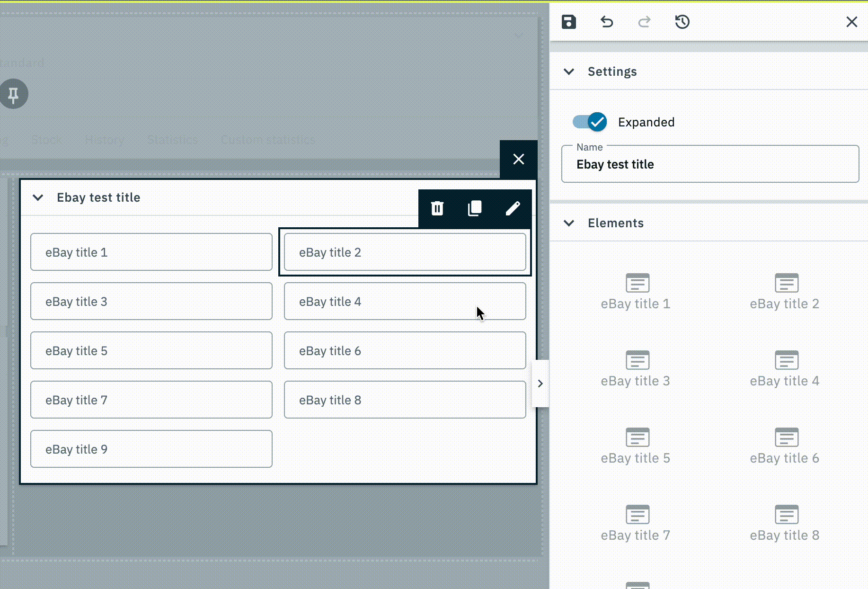The width and height of the screenshot is (868, 589).
Task: Select the eBay title 4 field
Action: pyautogui.click(x=405, y=301)
